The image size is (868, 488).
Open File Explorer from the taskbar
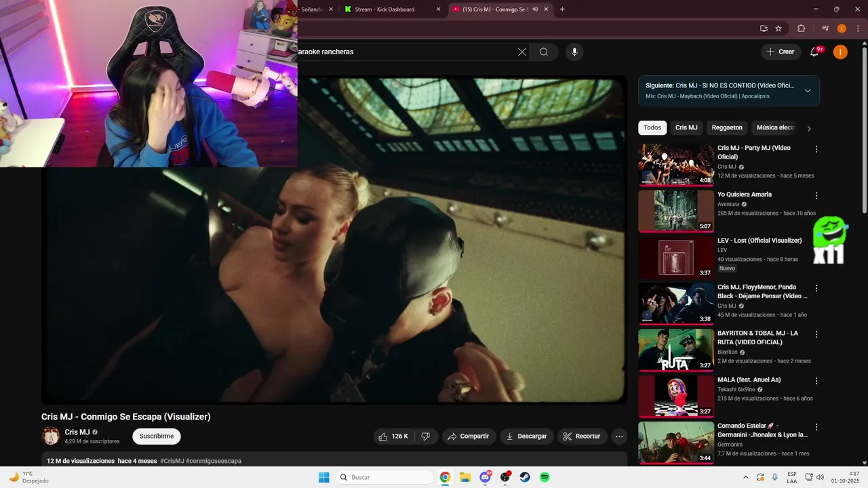tap(465, 477)
